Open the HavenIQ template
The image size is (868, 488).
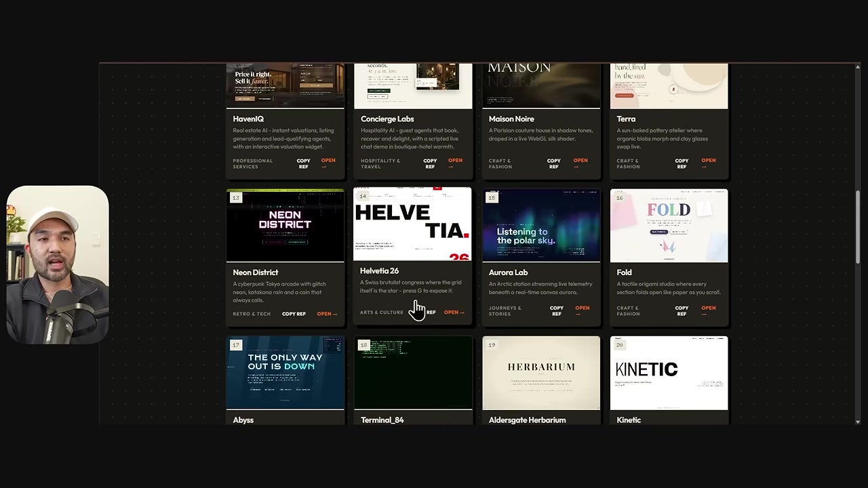pyautogui.click(x=328, y=163)
